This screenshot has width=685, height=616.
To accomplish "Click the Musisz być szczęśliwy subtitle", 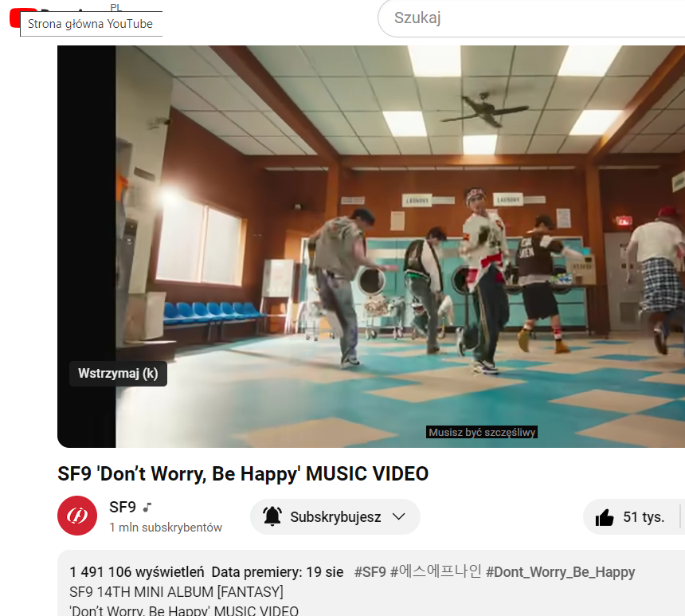I will point(482,433).
